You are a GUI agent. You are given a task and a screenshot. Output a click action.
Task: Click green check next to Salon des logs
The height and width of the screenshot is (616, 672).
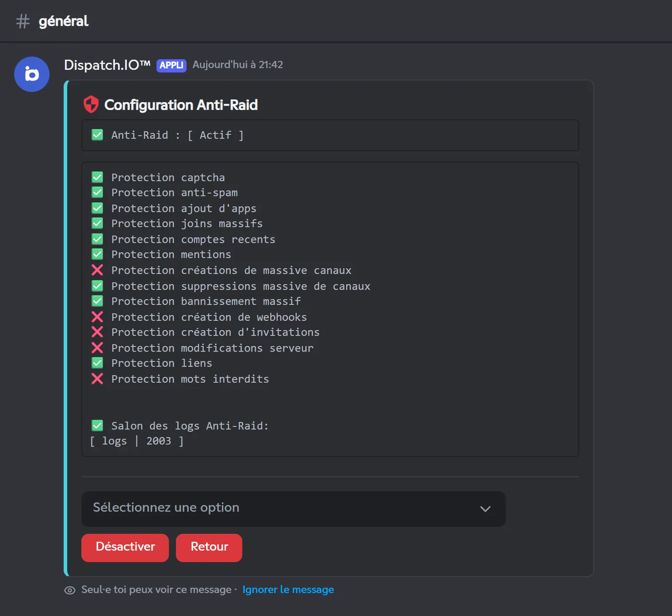tap(97, 426)
